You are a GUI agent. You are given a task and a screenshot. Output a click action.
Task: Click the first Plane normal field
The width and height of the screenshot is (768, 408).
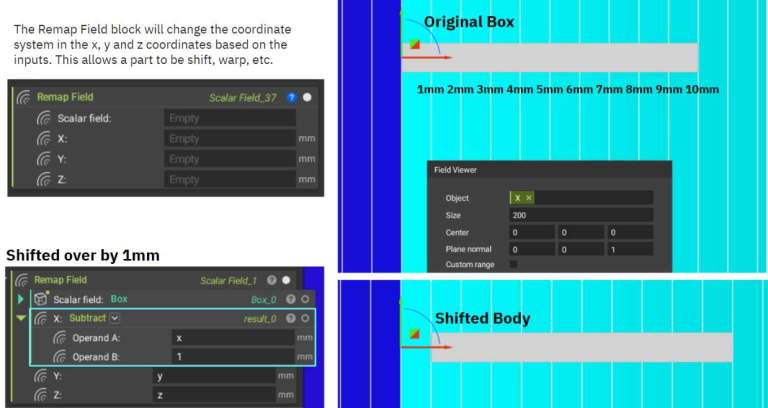click(x=532, y=249)
